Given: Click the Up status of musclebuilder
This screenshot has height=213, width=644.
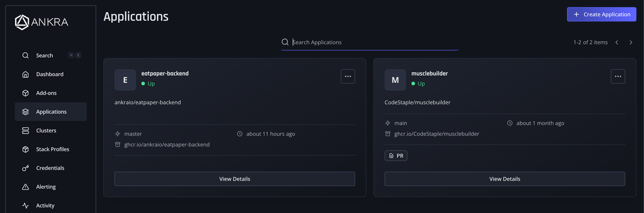Looking at the screenshot, I should click(x=418, y=83).
